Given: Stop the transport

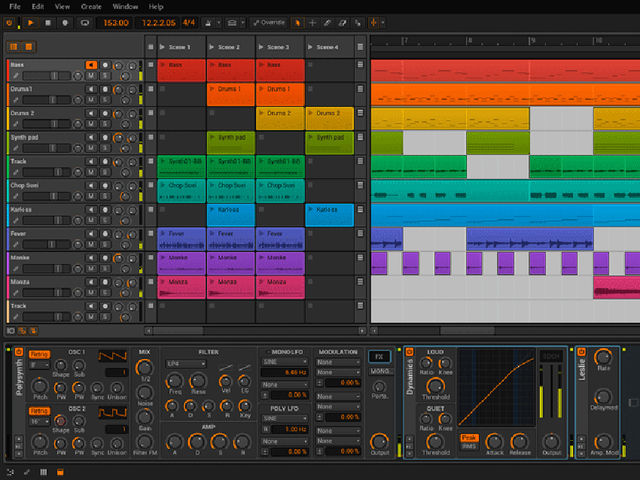Looking at the screenshot, I should 48,23.
